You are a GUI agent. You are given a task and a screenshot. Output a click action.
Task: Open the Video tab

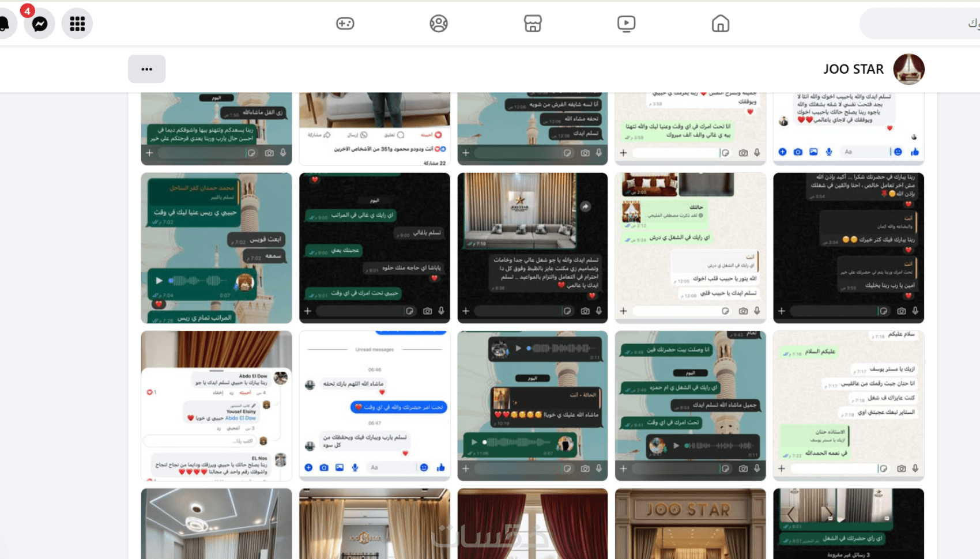click(626, 24)
